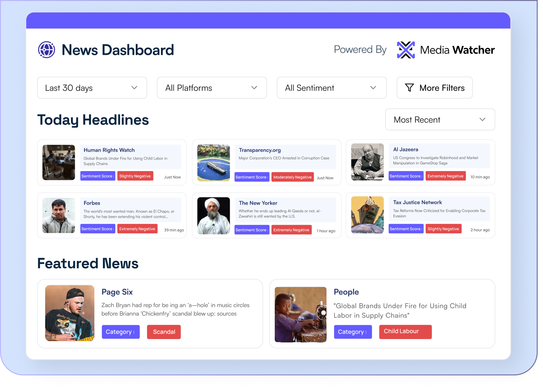
Task: Click Forbes' Extremely Negative tag
Action: click(x=137, y=229)
